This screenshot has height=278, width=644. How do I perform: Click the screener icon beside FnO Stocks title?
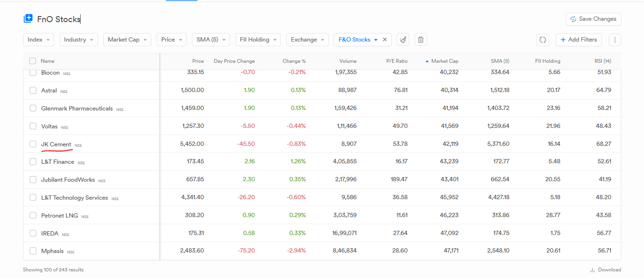[28, 19]
